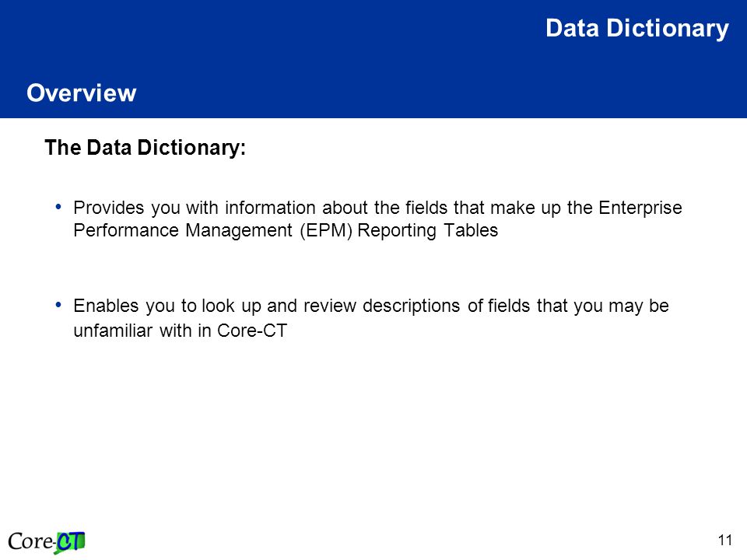Click the second bullet point marker
747x560 pixels.
pos(58,304)
